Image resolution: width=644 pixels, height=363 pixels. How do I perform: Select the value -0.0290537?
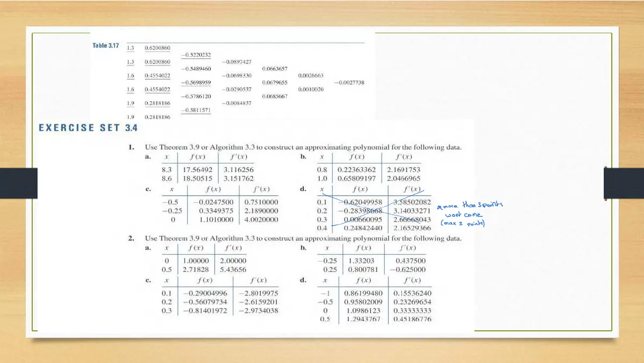coord(237,89)
